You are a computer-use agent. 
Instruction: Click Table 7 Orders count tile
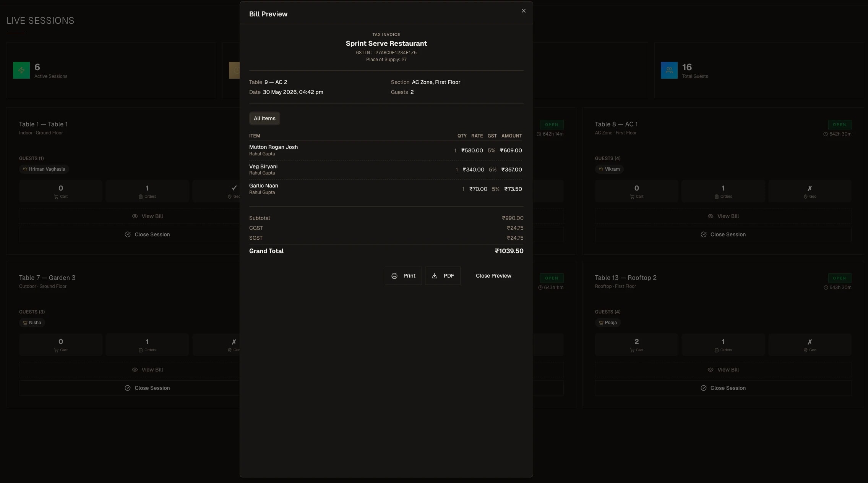[x=147, y=344]
